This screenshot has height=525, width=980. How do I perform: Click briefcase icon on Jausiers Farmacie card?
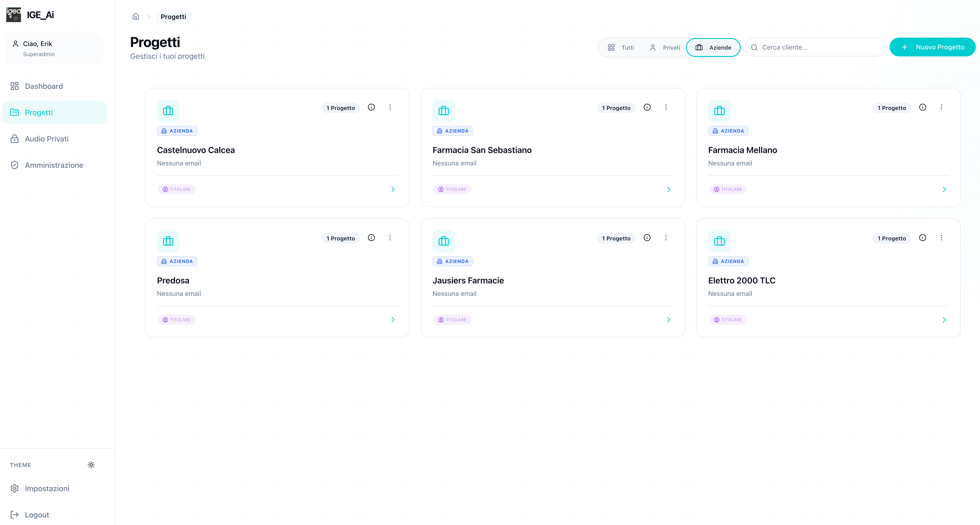[x=443, y=241]
